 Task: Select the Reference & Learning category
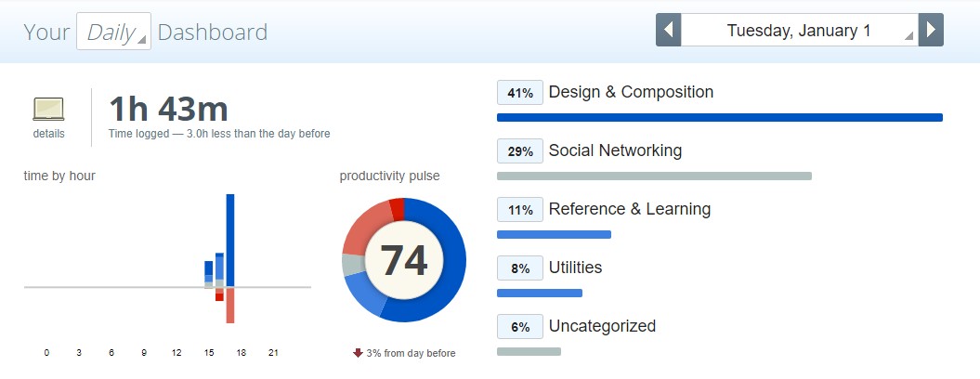point(630,209)
